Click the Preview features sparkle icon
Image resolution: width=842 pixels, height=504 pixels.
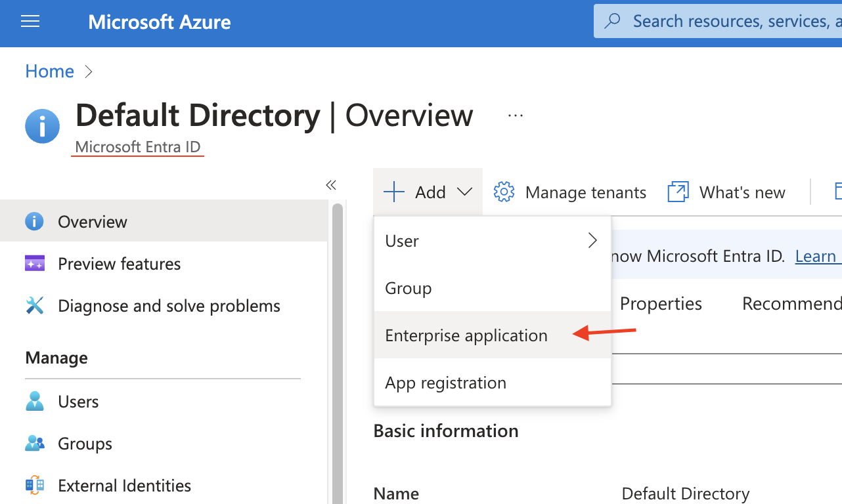34,264
